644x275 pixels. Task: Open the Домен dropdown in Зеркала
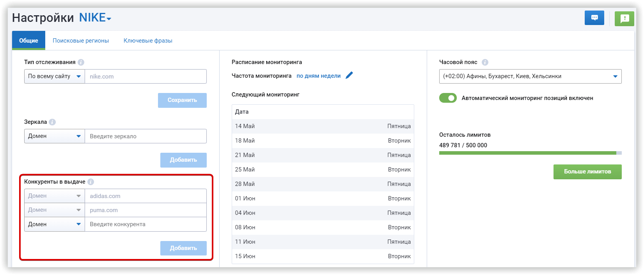55,136
